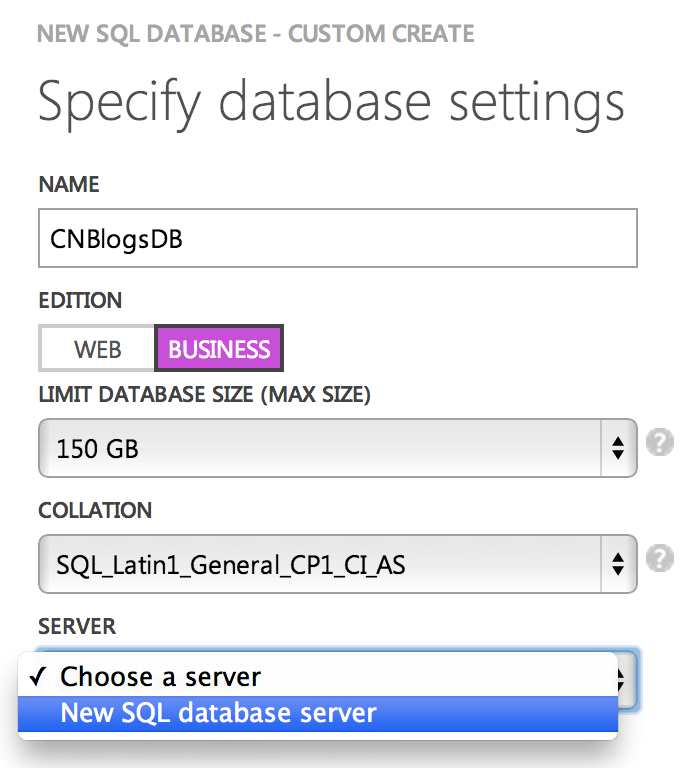
Task: Select New SQL database server option
Action: click(x=218, y=713)
